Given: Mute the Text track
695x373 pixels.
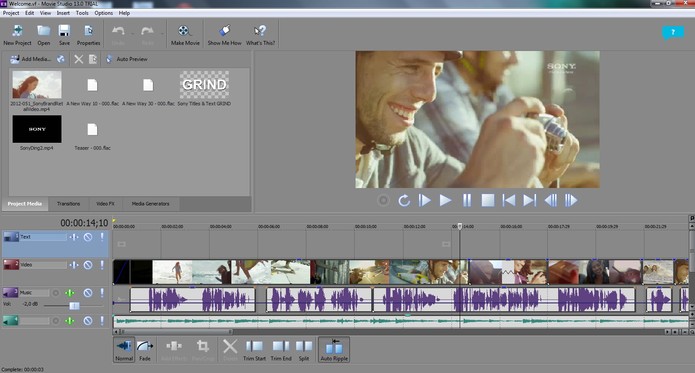Looking at the screenshot, I should point(88,237).
